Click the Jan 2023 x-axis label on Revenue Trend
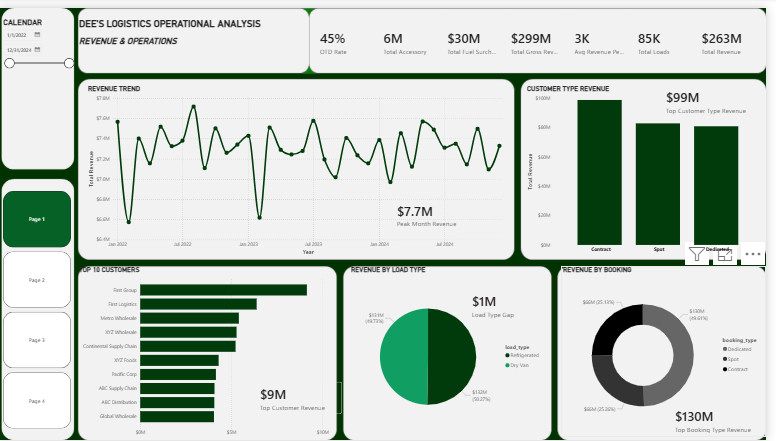This screenshot has height=441, width=776. pyautogui.click(x=248, y=244)
